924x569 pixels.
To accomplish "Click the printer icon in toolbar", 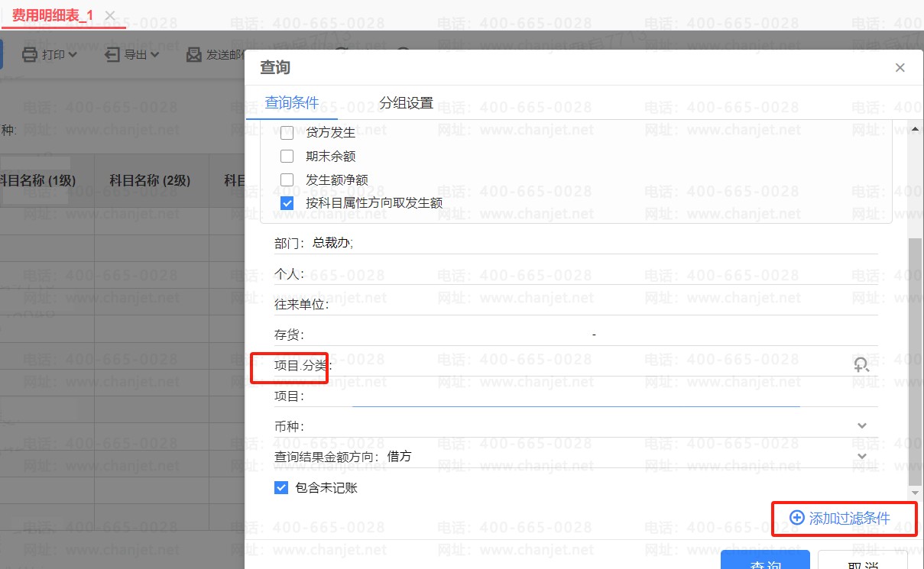I will 29,55.
